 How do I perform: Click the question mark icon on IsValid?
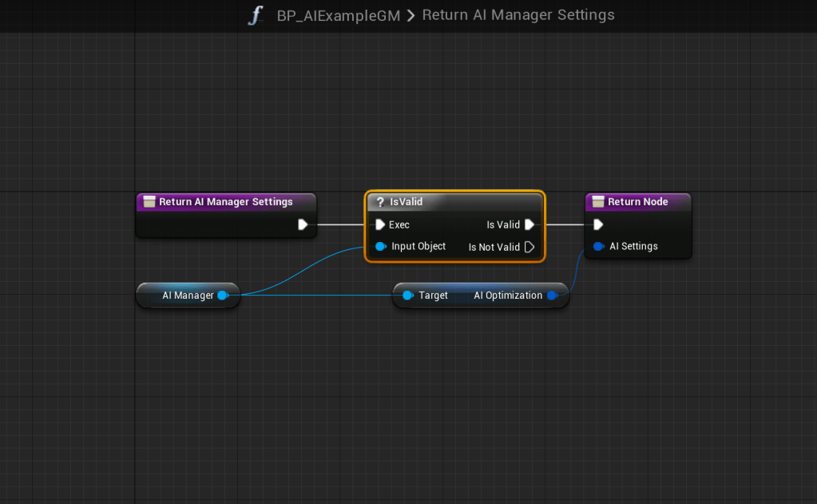coord(381,202)
